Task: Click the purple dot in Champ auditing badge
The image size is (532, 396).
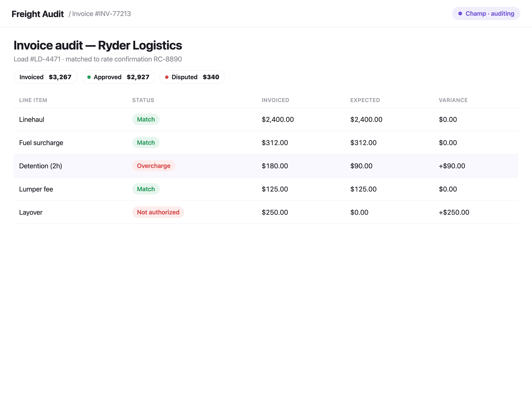Action: pos(460,14)
